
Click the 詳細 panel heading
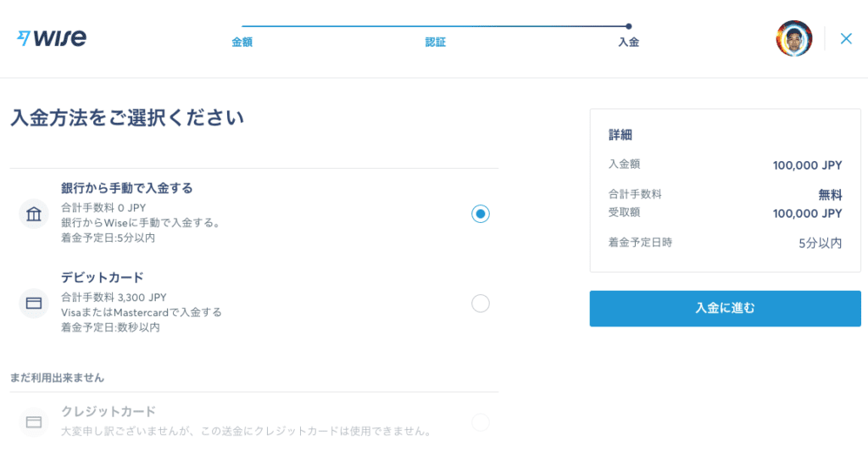[620, 135]
